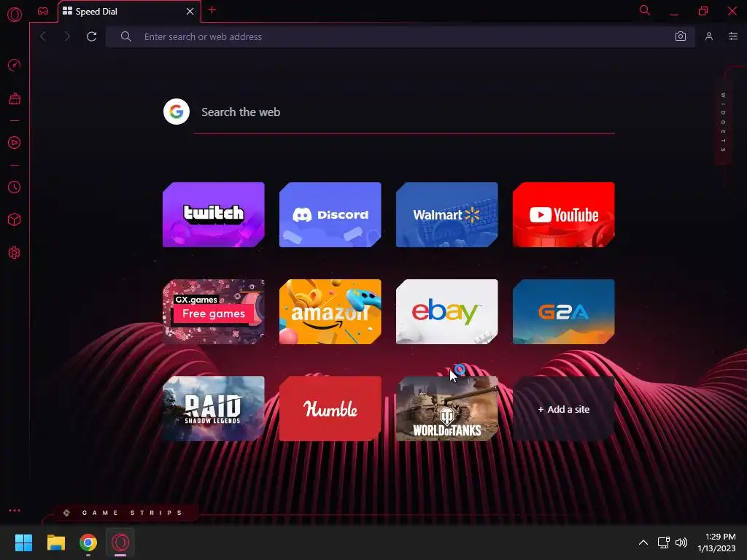
Task: Open the network status tray icon
Action: click(x=664, y=542)
